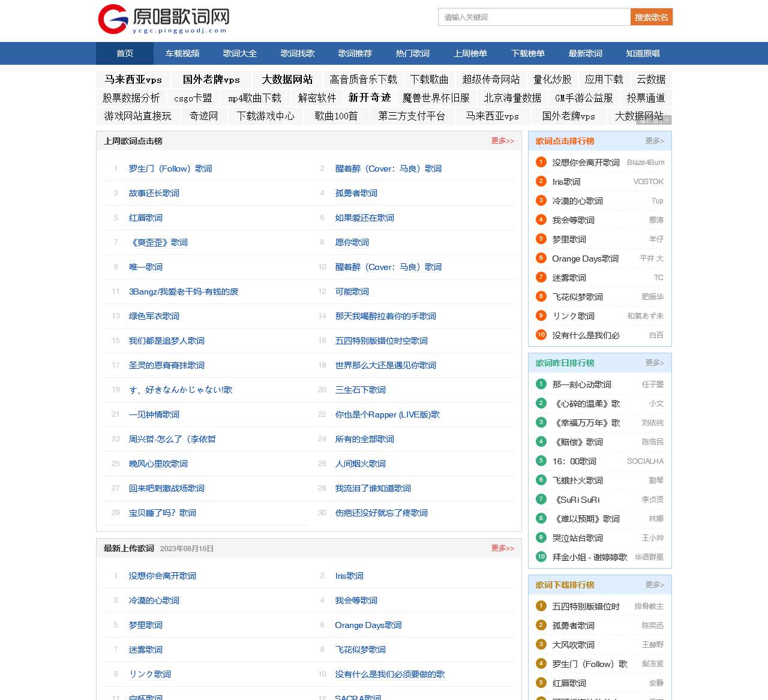The image size is (768, 700).
Task: Expand 更多>> in 上周歌词点击榜 header
Action: (502, 141)
